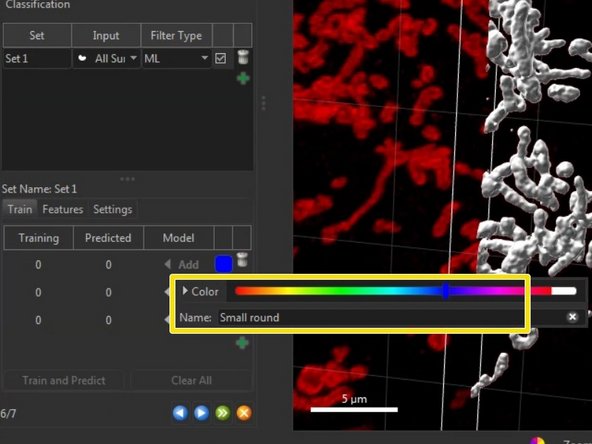Screen dimensions: 592x444
Task: Click the Train and Predict button
Action: click(64, 380)
